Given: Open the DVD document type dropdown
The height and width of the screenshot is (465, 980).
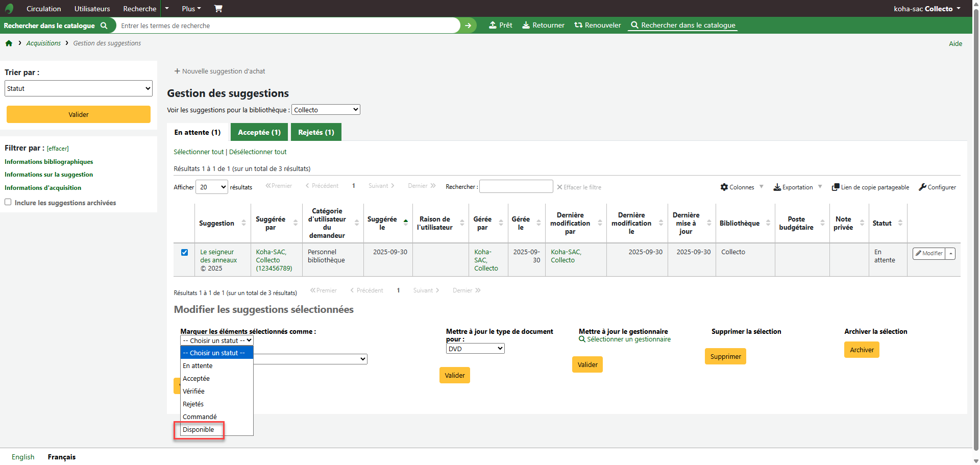Looking at the screenshot, I should [x=475, y=349].
